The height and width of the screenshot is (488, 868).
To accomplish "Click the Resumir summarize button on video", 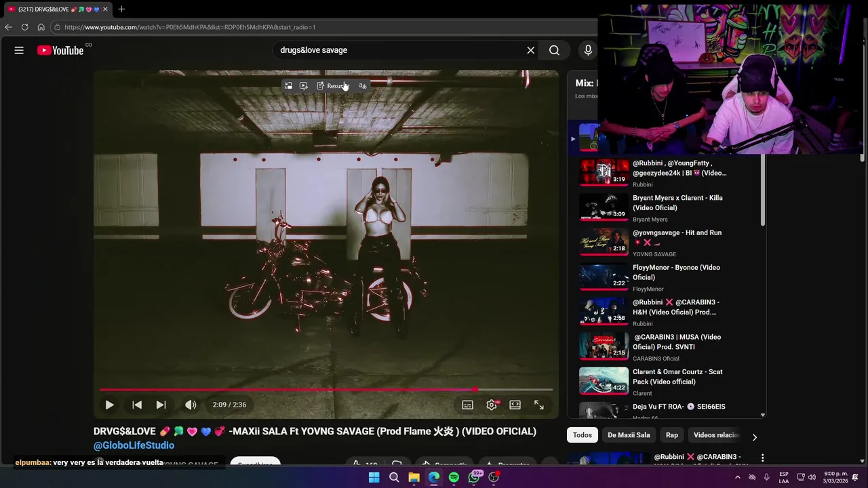I will (332, 85).
